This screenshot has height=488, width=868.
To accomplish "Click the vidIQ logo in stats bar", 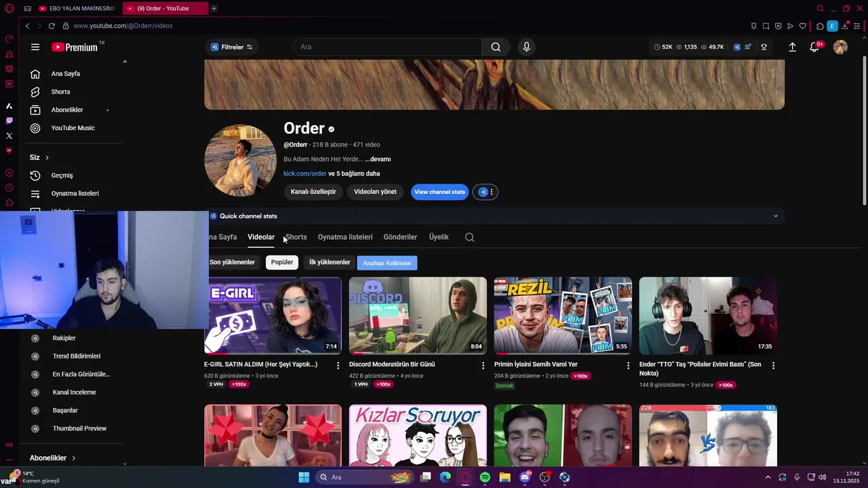I will click(x=737, y=47).
